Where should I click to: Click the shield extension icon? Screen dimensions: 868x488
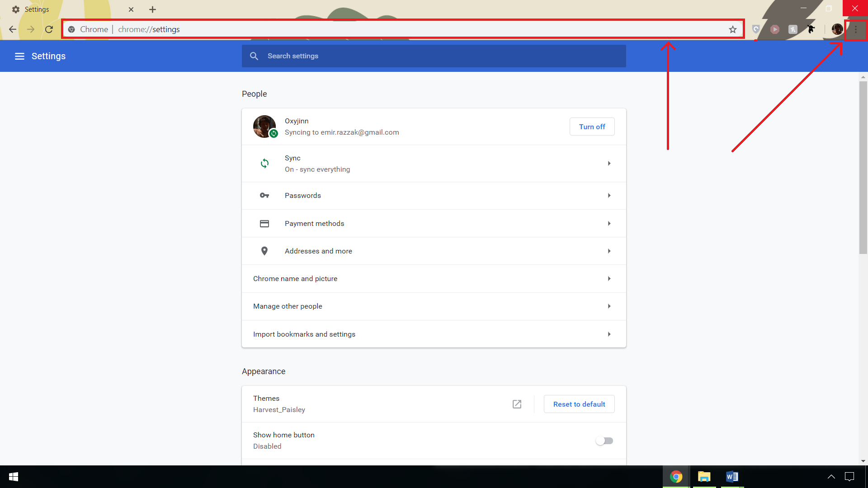pyautogui.click(x=756, y=29)
